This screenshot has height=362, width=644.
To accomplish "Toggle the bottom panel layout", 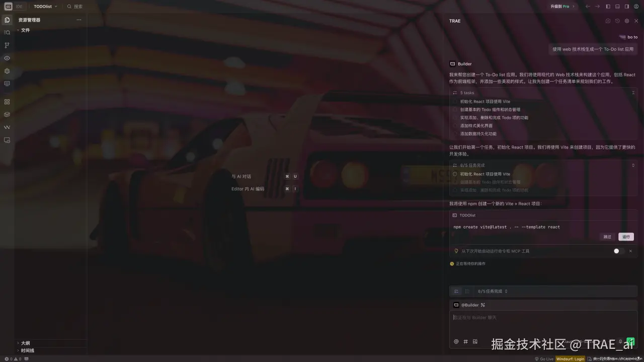I will point(617,7).
